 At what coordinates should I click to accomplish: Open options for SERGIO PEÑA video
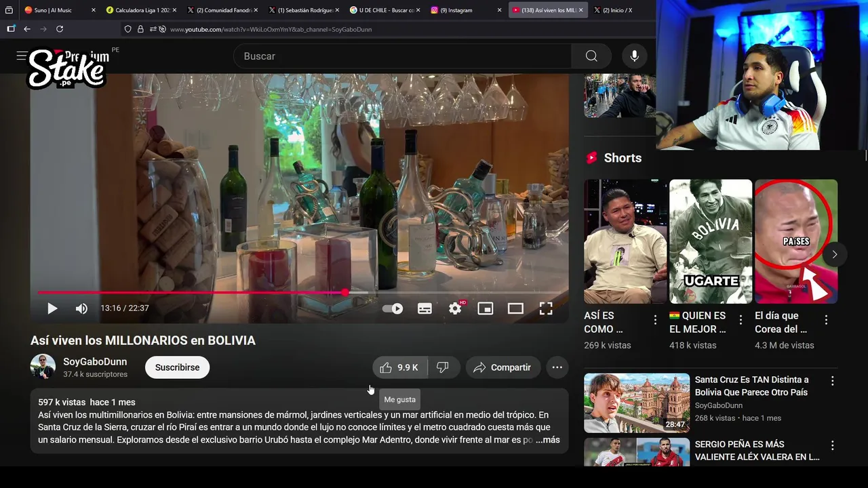[x=832, y=445]
